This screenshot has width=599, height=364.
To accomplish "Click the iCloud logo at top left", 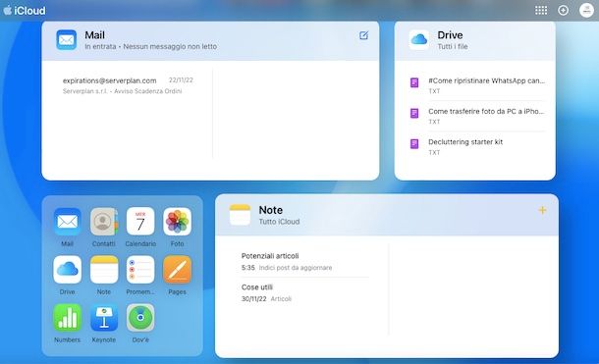I will (x=25, y=10).
